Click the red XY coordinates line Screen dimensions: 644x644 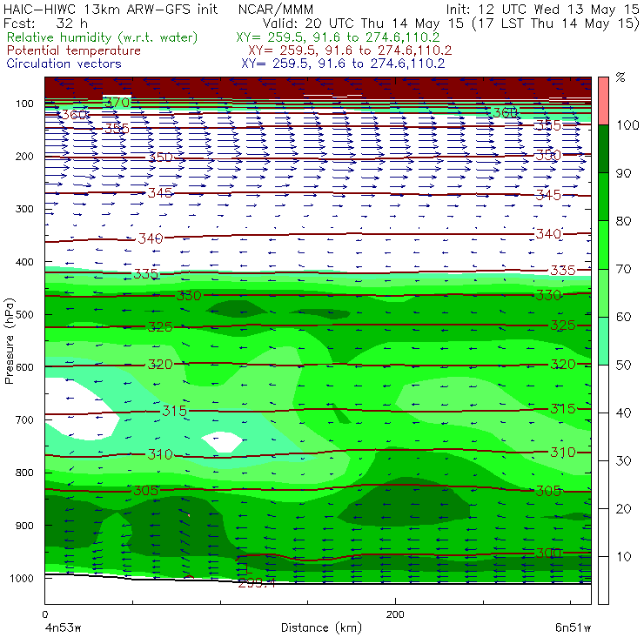pyautogui.click(x=350, y=50)
